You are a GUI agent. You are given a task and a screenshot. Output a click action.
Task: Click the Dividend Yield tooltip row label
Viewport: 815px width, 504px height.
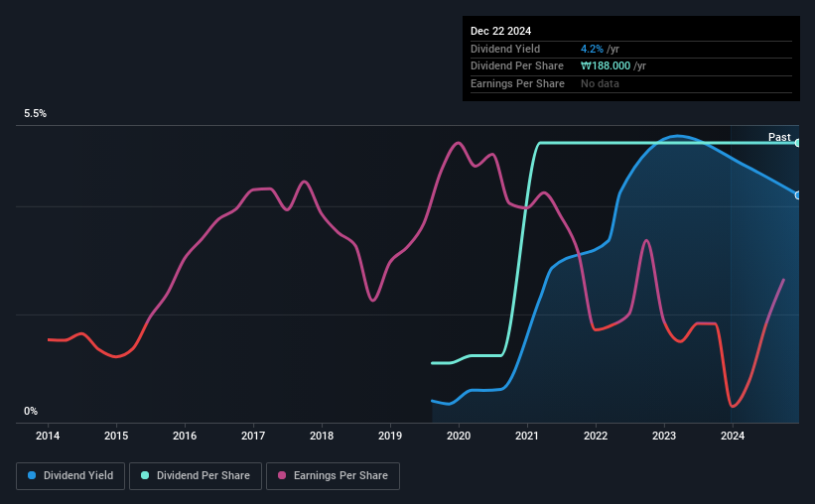click(505, 49)
